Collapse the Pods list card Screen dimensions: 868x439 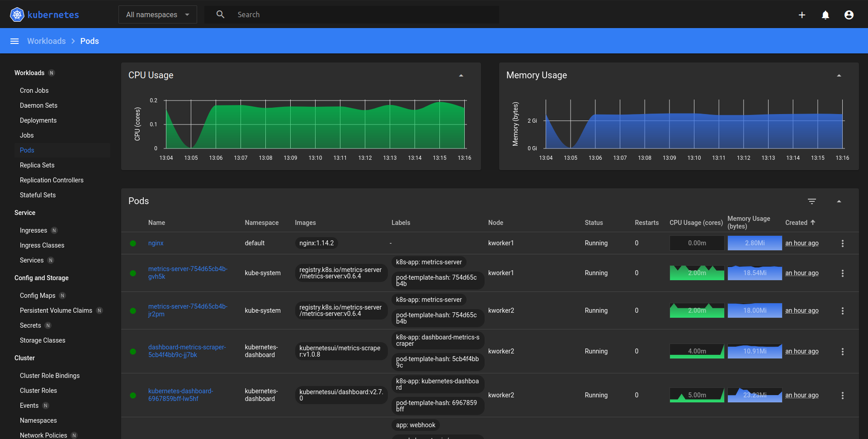point(839,201)
